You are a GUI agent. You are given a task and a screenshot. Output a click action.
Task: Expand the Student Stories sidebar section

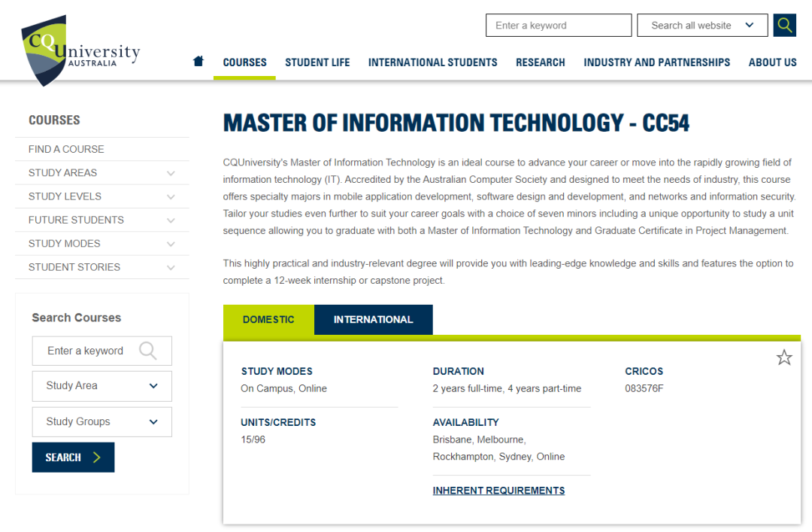tap(171, 268)
